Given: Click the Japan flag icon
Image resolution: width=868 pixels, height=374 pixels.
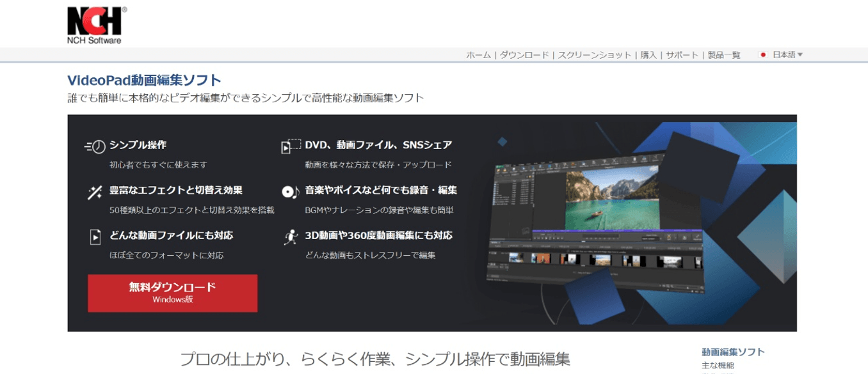Looking at the screenshot, I should (x=762, y=55).
